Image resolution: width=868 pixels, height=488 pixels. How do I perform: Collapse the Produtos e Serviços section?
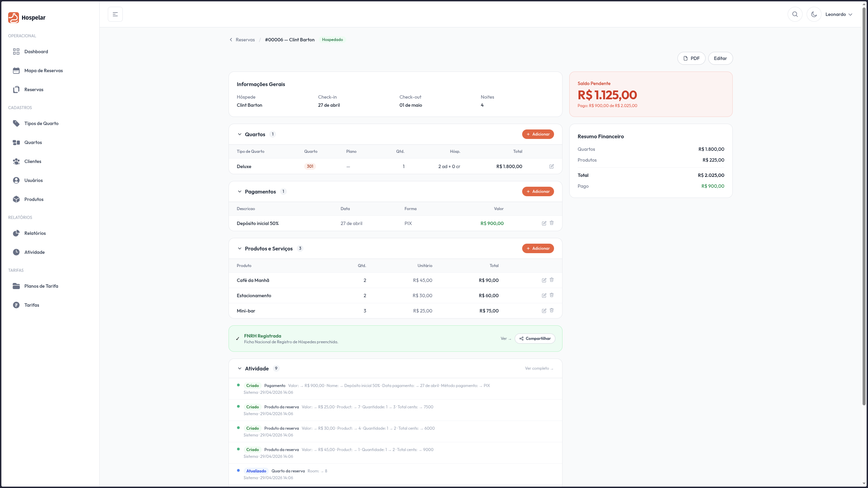(240, 249)
